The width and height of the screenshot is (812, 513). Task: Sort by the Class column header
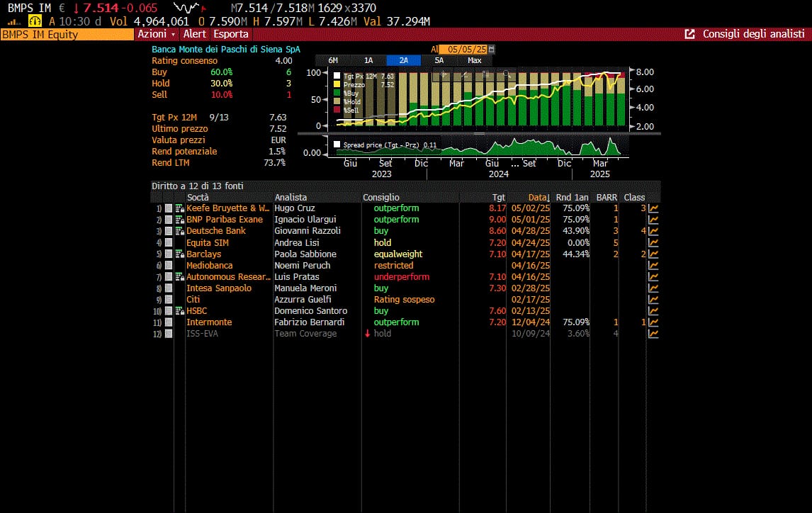(634, 197)
